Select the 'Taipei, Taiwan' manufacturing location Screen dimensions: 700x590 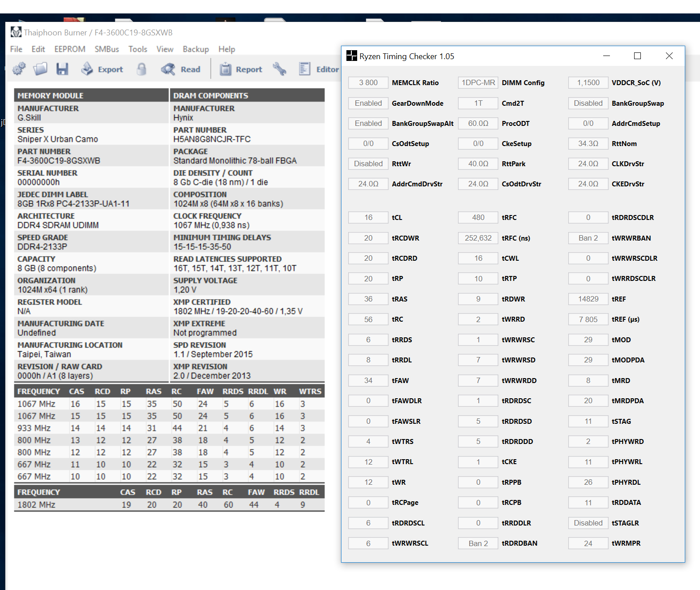click(x=44, y=354)
